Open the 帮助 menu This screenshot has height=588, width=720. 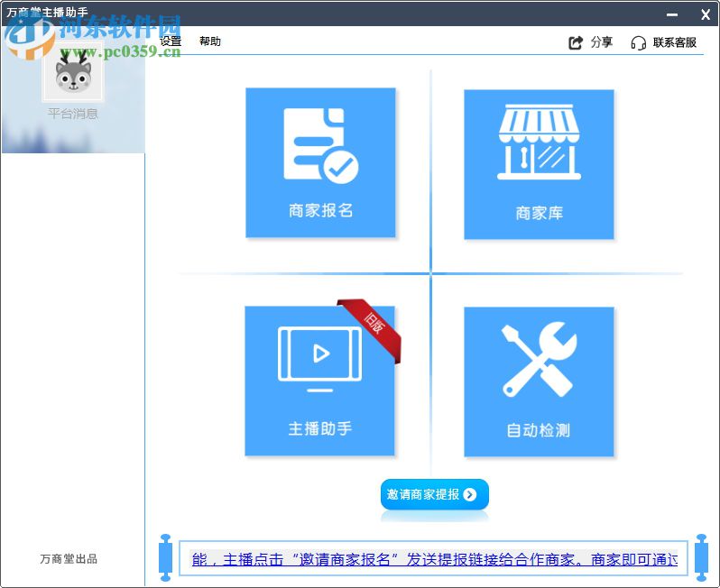click(210, 41)
